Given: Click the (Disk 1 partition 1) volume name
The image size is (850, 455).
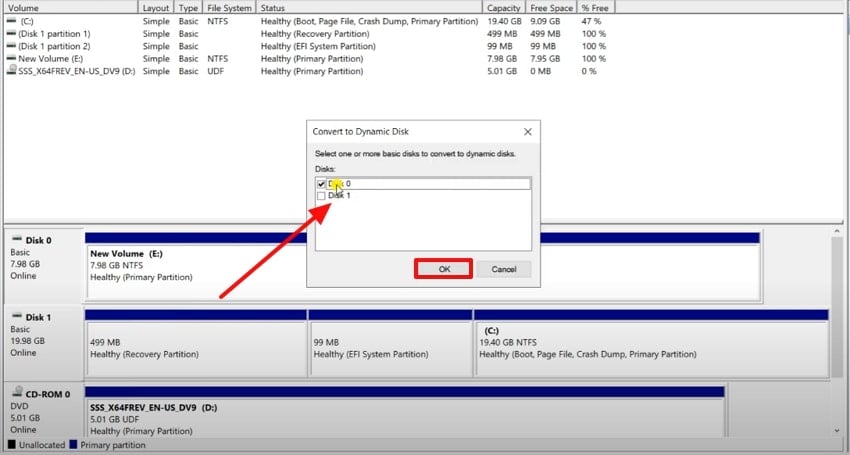Looking at the screenshot, I should [54, 34].
